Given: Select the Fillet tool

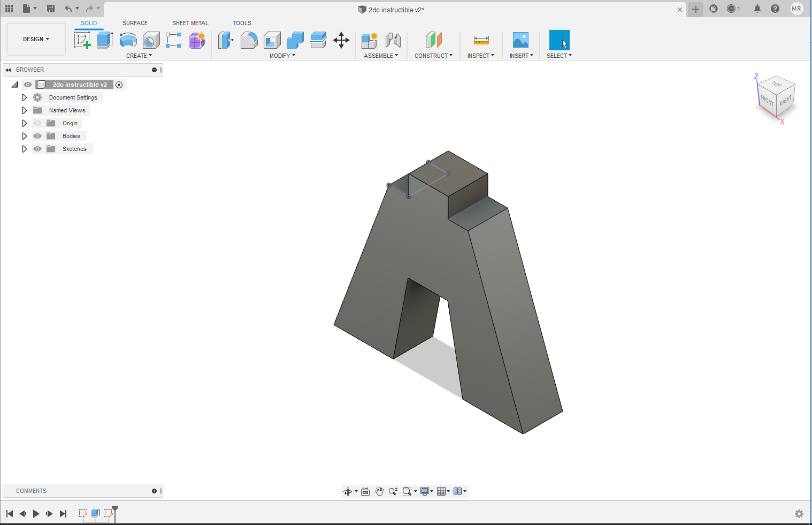Looking at the screenshot, I should tap(249, 40).
